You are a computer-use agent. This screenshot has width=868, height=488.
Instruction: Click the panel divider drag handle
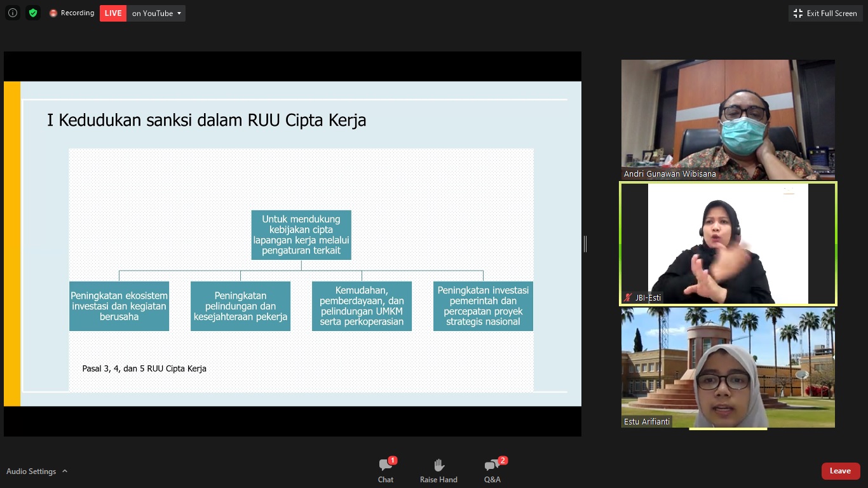point(585,244)
